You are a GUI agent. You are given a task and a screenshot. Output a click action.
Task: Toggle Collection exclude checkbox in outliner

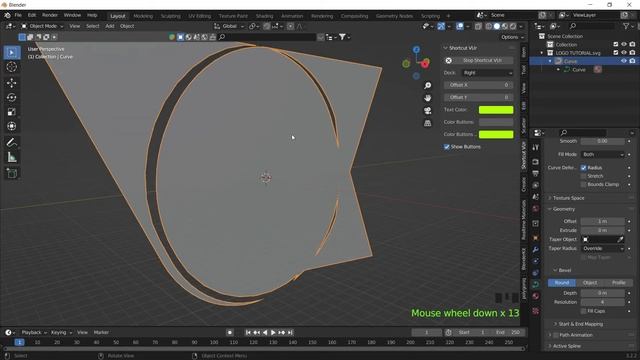[x=616, y=44]
